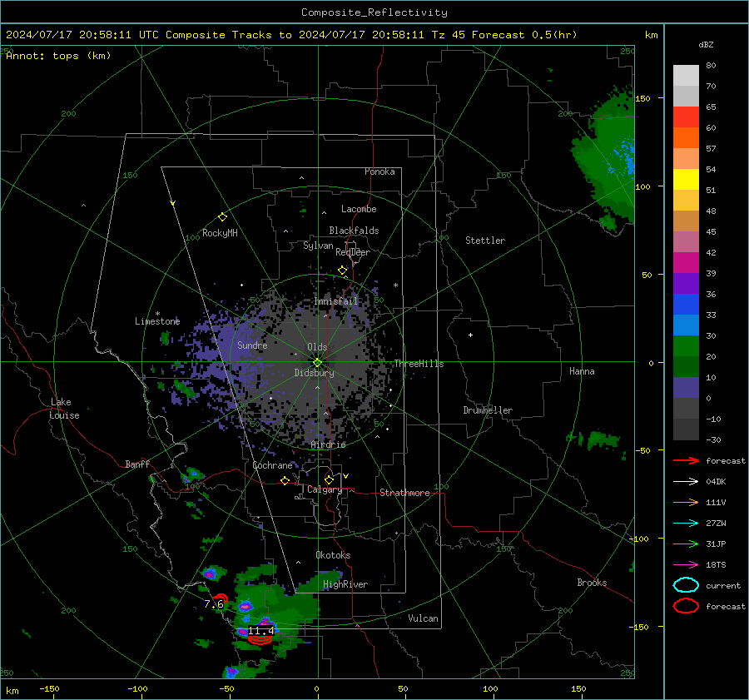Click the yellow diamond marker near RockyMH
Screen dimensions: 749x700
click(222, 217)
